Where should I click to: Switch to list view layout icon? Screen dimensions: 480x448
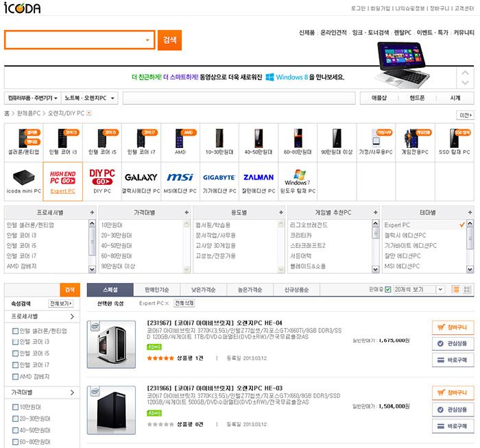(x=456, y=289)
